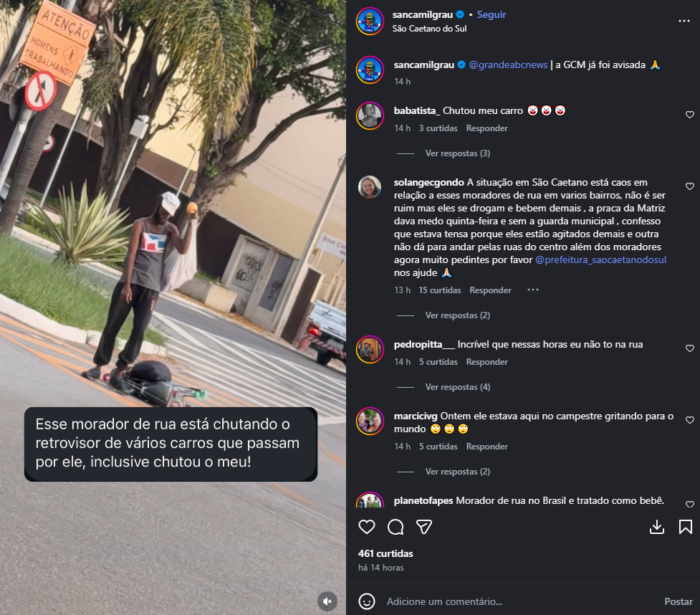Open @prefeitura_saocaetanodosul profile link
Screen dimensions: 700x615
(600, 259)
